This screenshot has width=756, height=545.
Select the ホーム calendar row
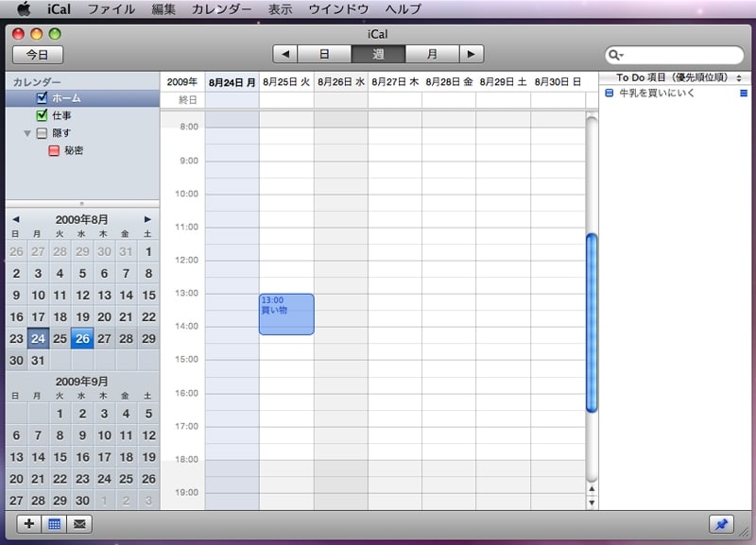(82, 98)
